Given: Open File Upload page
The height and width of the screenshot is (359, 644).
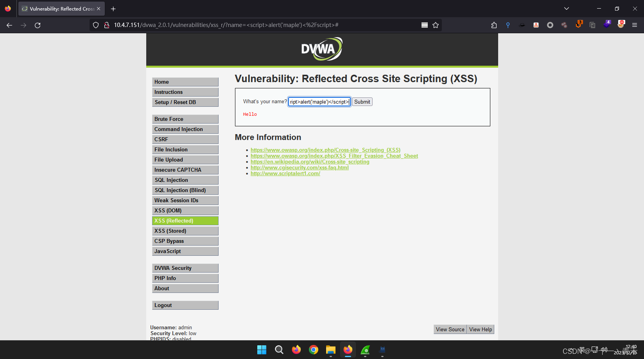Looking at the screenshot, I should pos(185,160).
